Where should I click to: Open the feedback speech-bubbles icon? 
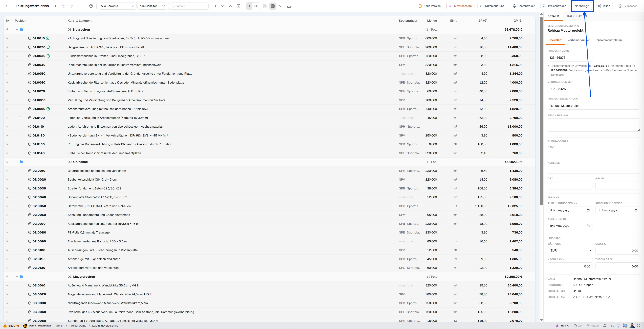pyautogui.click(x=625, y=326)
